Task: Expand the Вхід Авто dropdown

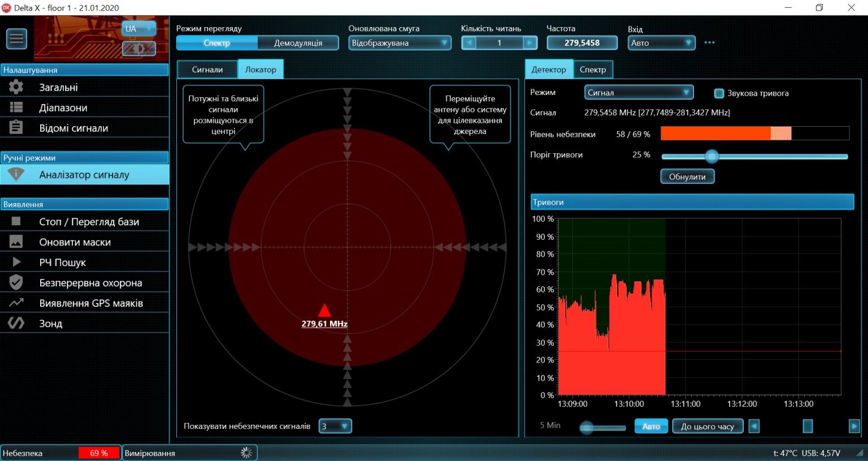Action: (x=661, y=43)
